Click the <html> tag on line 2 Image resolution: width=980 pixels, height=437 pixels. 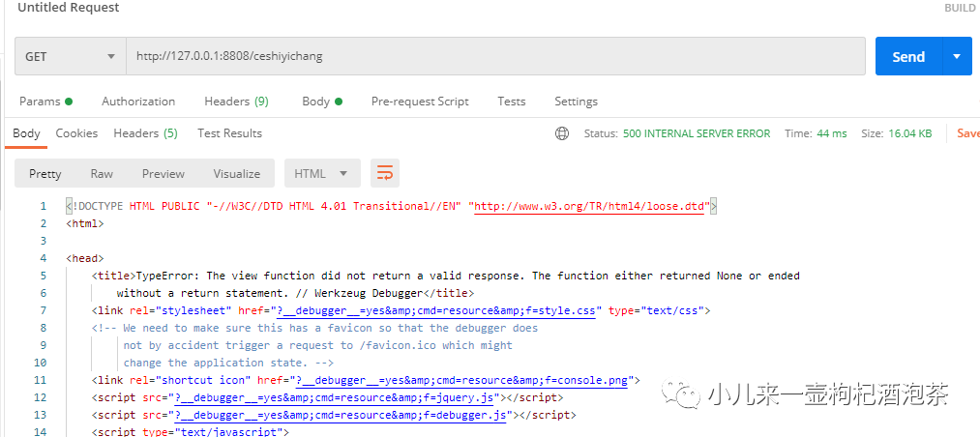click(84, 223)
